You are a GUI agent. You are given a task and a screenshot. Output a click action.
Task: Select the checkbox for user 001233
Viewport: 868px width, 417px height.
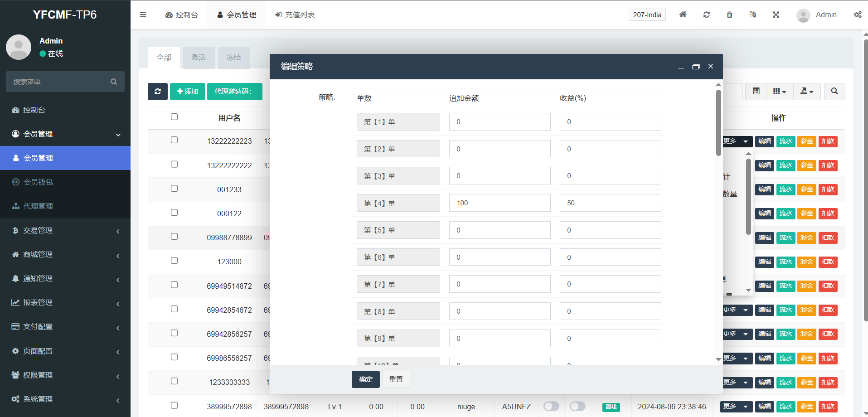(x=174, y=189)
